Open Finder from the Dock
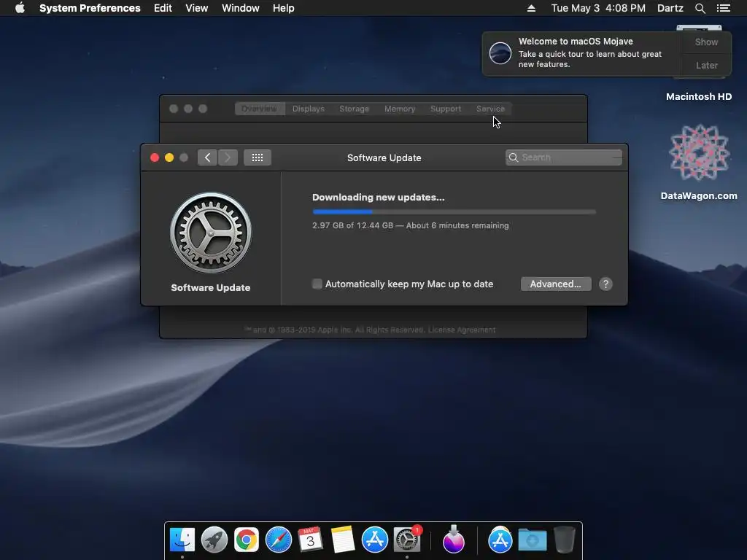747x560 pixels. click(182, 540)
